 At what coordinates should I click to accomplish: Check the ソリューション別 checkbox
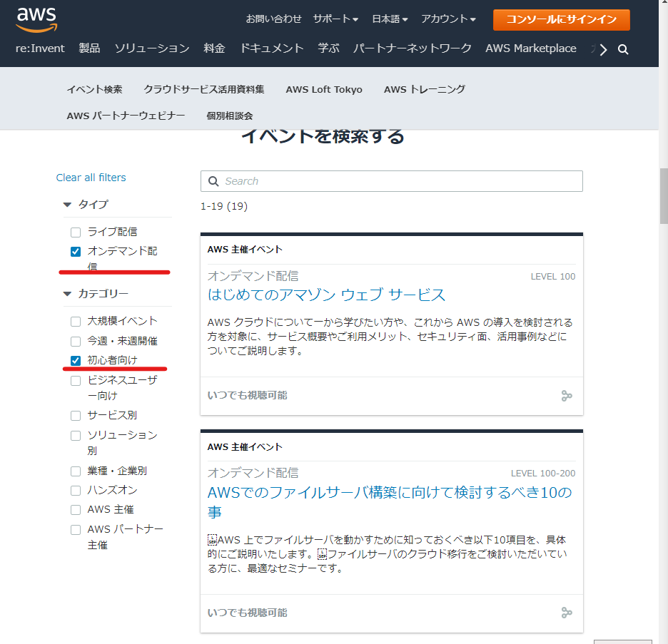point(76,436)
